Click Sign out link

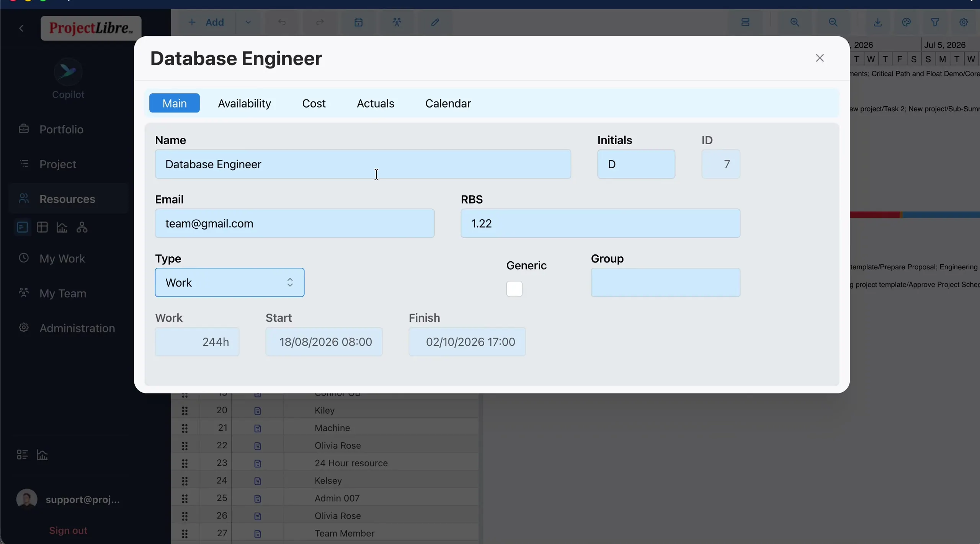(x=68, y=531)
